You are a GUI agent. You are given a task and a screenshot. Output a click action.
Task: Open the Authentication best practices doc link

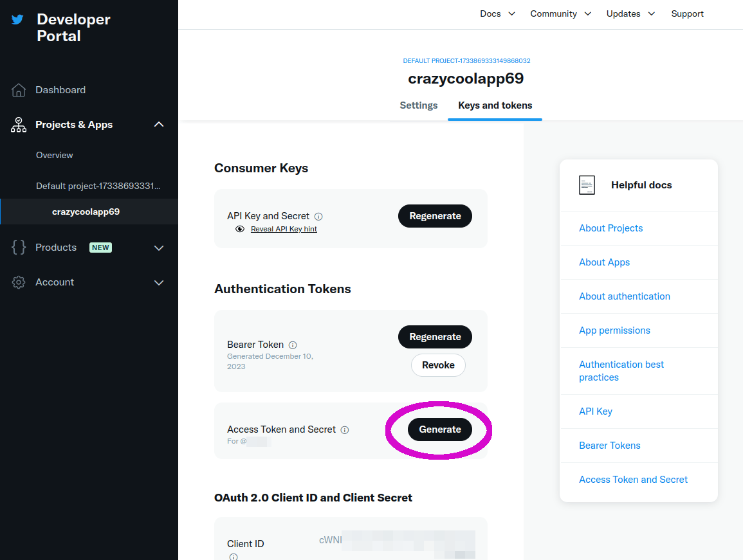[621, 371]
